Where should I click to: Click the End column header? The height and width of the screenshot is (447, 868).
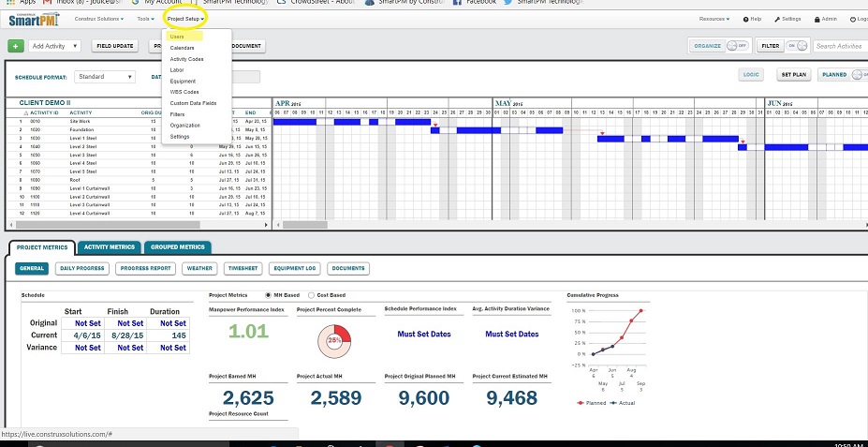[x=250, y=113]
